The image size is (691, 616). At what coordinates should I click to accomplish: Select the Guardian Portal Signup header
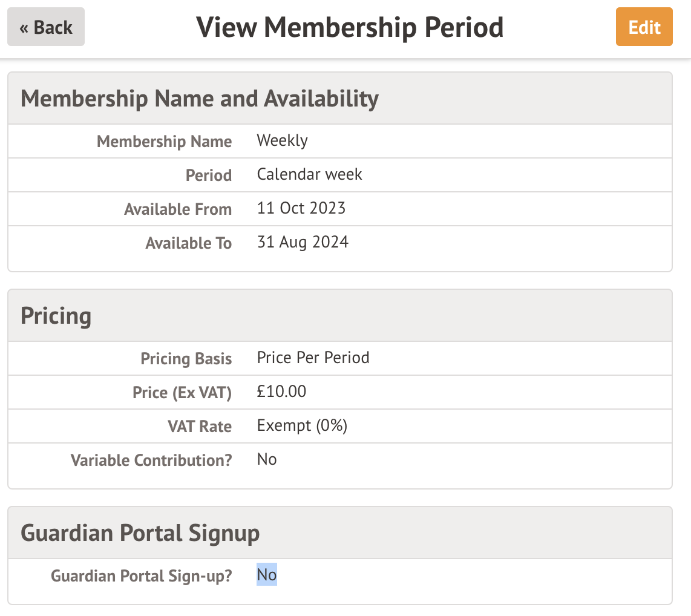click(x=140, y=533)
